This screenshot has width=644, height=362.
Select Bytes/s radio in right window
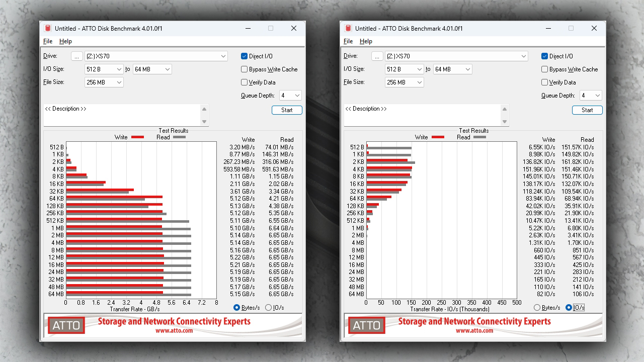coord(537,308)
